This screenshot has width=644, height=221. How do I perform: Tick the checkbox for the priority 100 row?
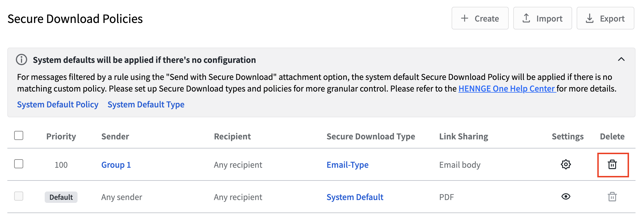pos(19,164)
